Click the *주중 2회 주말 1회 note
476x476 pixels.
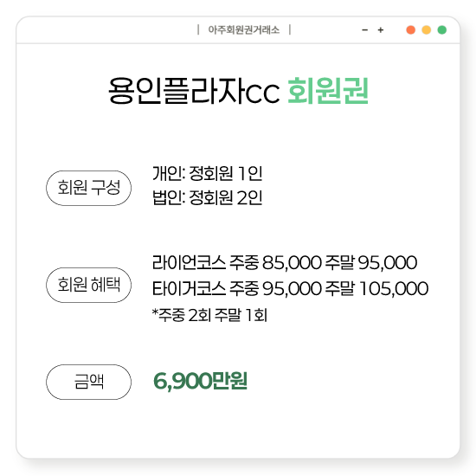209,315
